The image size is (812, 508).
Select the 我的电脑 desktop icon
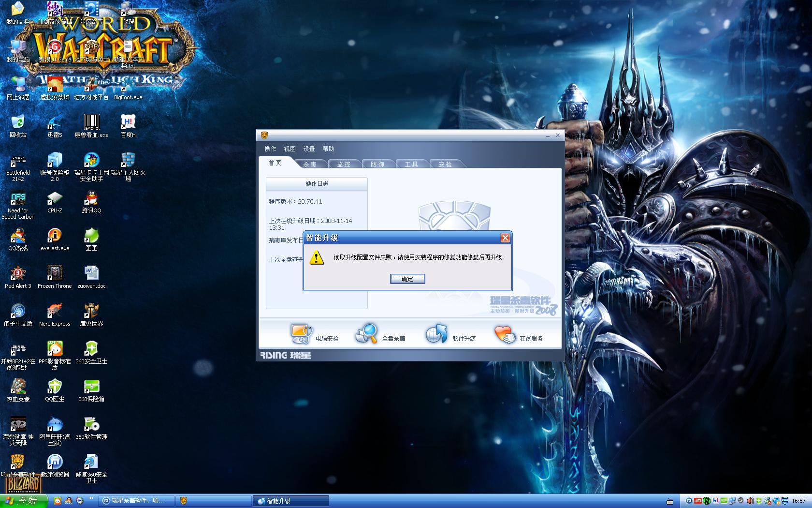[18, 51]
